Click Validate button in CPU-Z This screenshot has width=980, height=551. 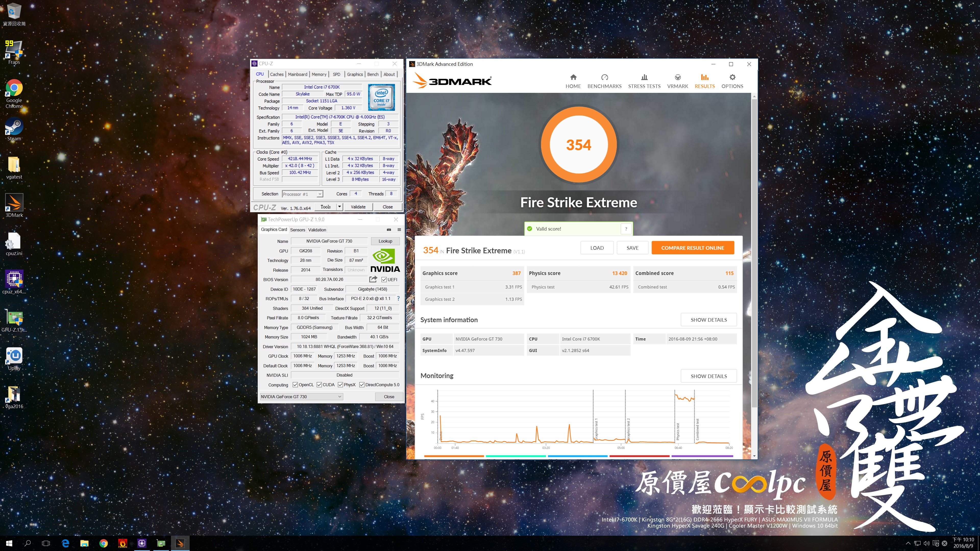click(358, 207)
